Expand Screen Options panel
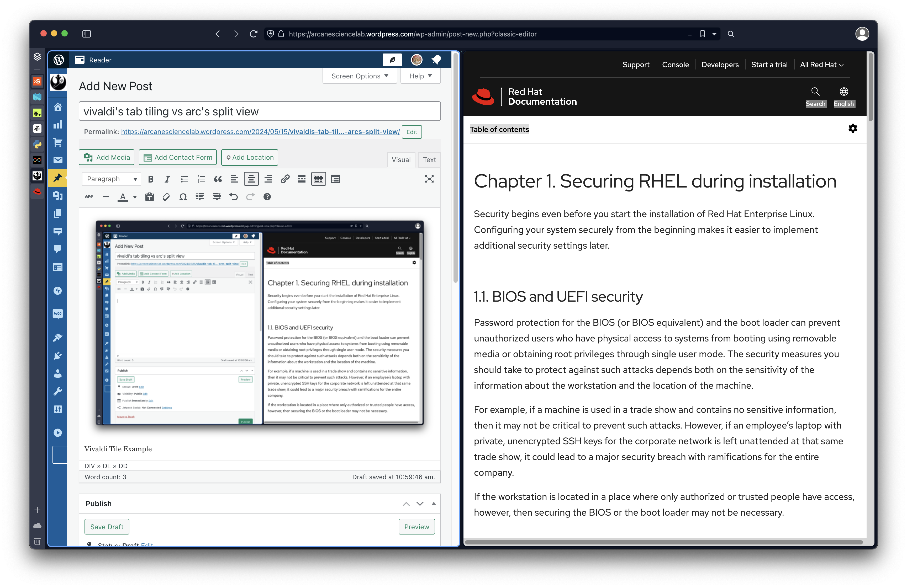 (359, 76)
